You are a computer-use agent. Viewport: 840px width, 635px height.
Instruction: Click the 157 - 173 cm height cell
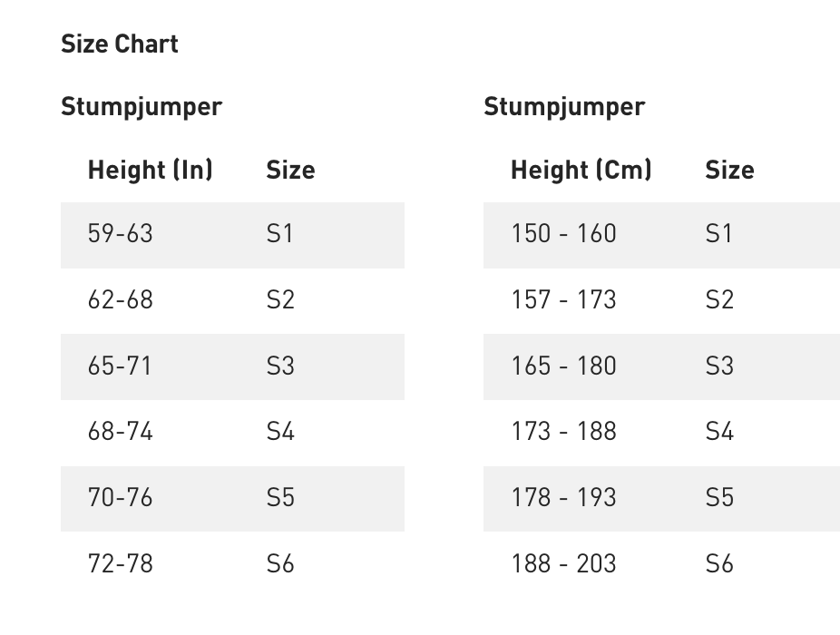[x=563, y=300]
